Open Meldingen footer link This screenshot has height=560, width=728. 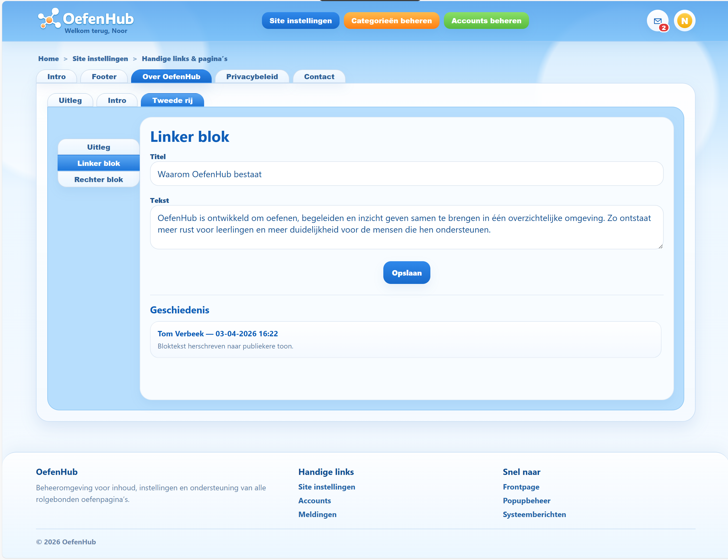pyautogui.click(x=317, y=514)
